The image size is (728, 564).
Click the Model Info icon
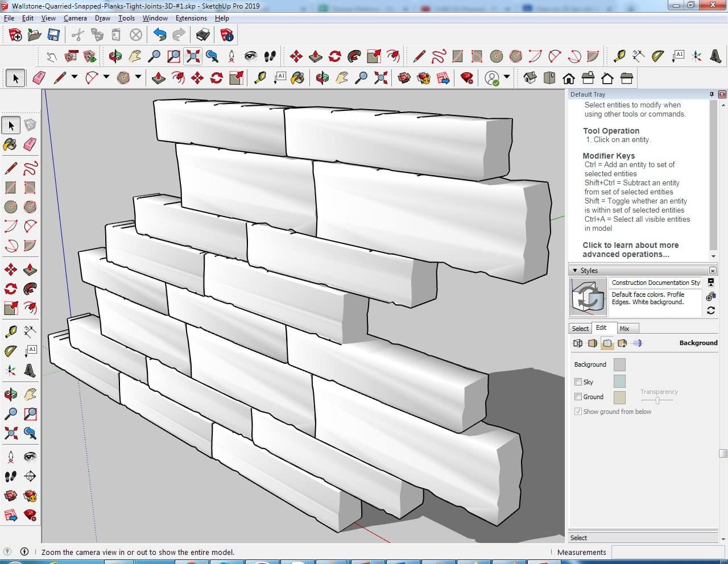[x=227, y=35]
